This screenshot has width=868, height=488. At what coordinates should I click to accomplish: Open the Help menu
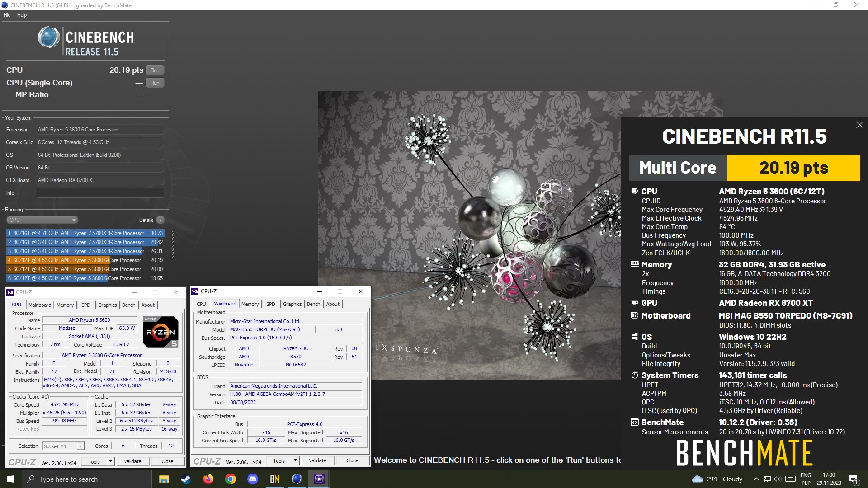click(x=22, y=15)
